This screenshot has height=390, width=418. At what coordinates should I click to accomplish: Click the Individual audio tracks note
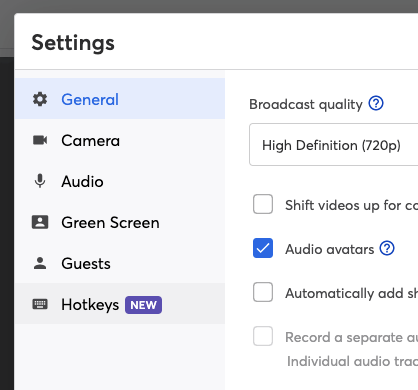tap(352, 361)
